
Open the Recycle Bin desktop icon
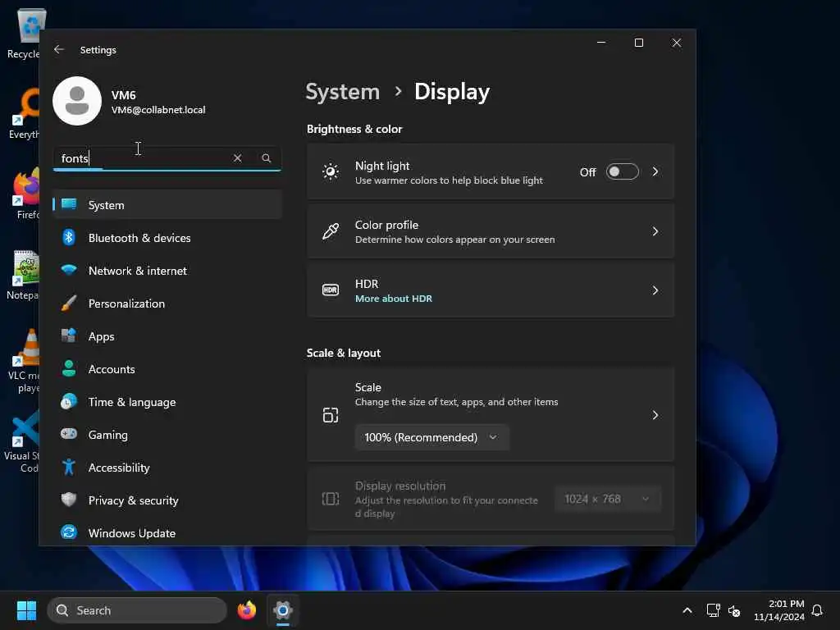click(x=22, y=33)
